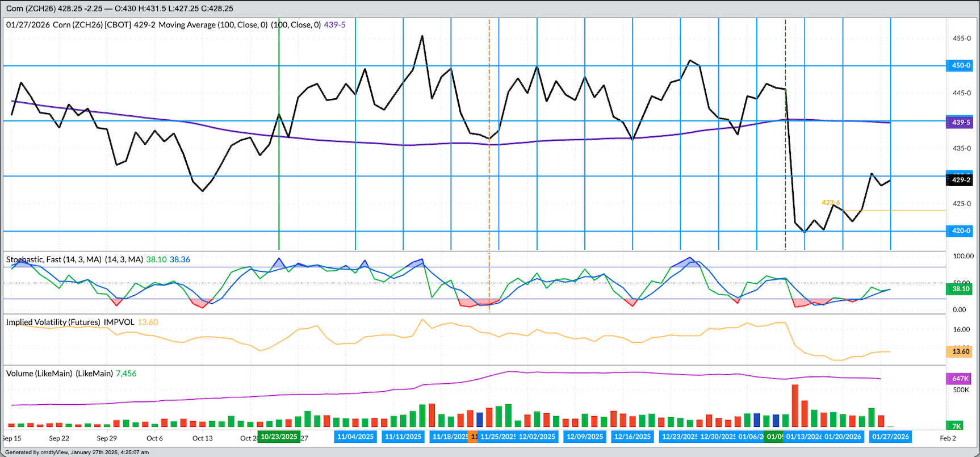Select the purple 439-5 moving average tag
Viewport: 980px width, 457px height.
click(x=961, y=122)
